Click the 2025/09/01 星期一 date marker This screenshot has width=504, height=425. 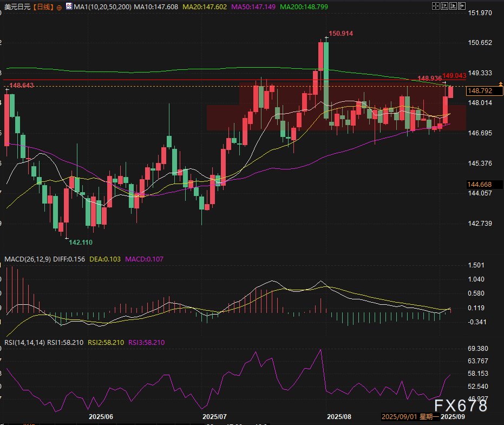[x=408, y=416]
